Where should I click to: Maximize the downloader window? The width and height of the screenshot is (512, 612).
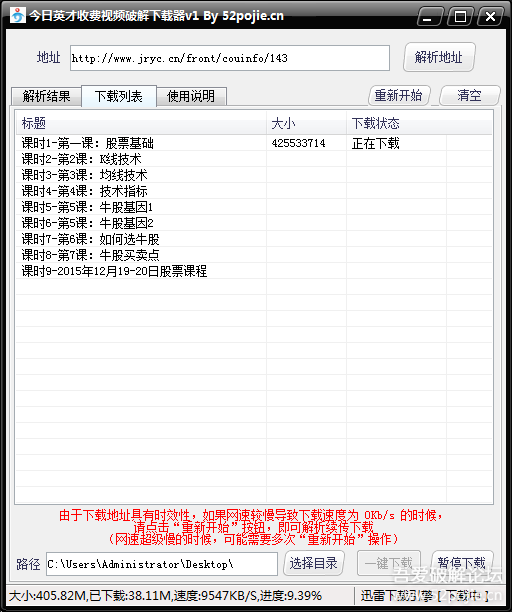[x=460, y=16]
